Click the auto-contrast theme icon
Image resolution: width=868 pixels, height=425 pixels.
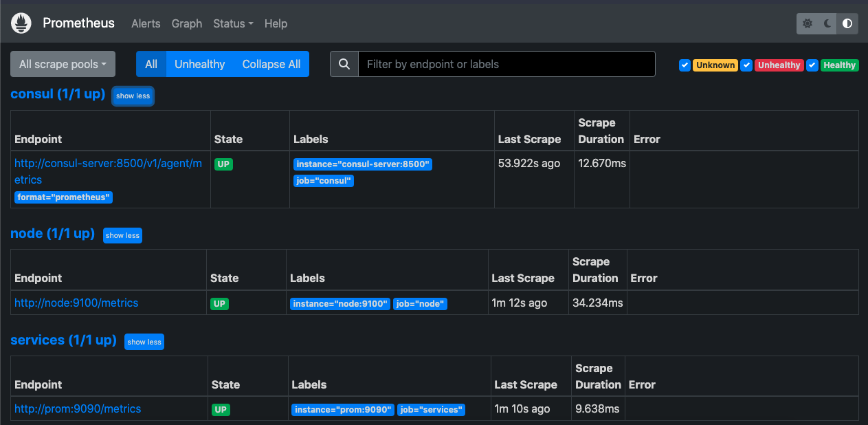(x=847, y=23)
